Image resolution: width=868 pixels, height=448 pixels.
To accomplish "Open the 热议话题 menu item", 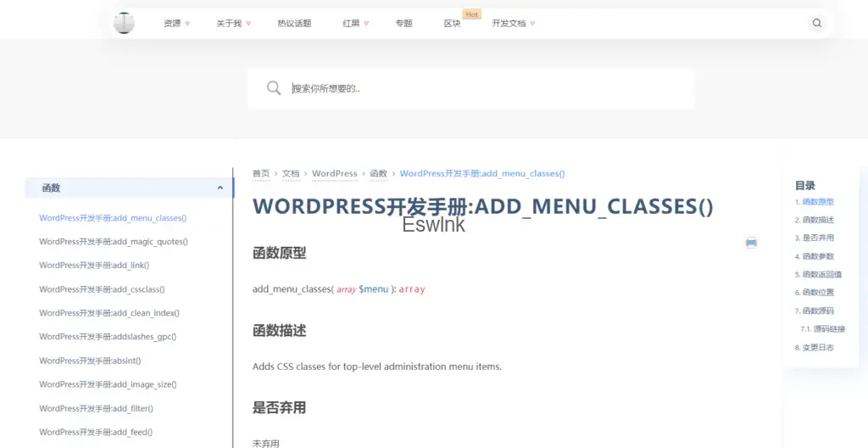I will (294, 24).
